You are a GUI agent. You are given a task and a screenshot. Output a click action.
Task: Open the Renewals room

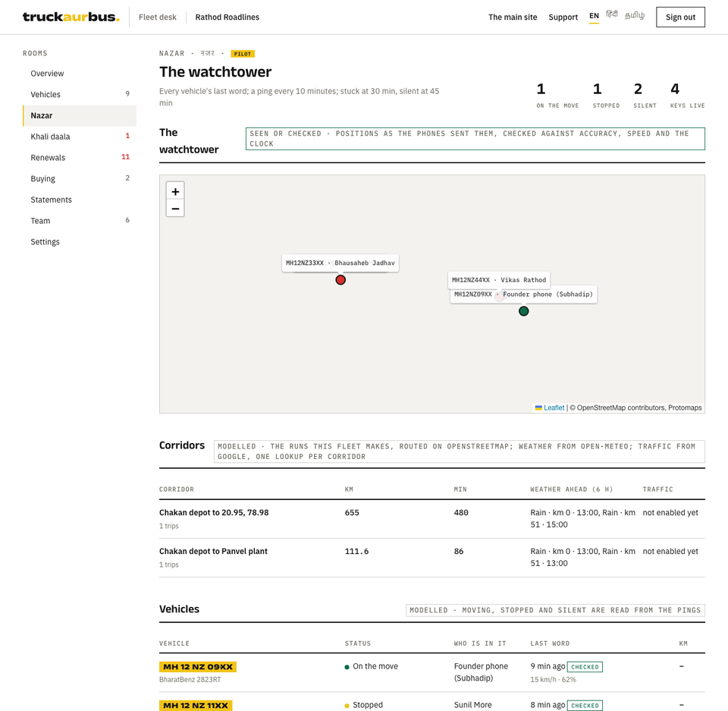point(80,158)
